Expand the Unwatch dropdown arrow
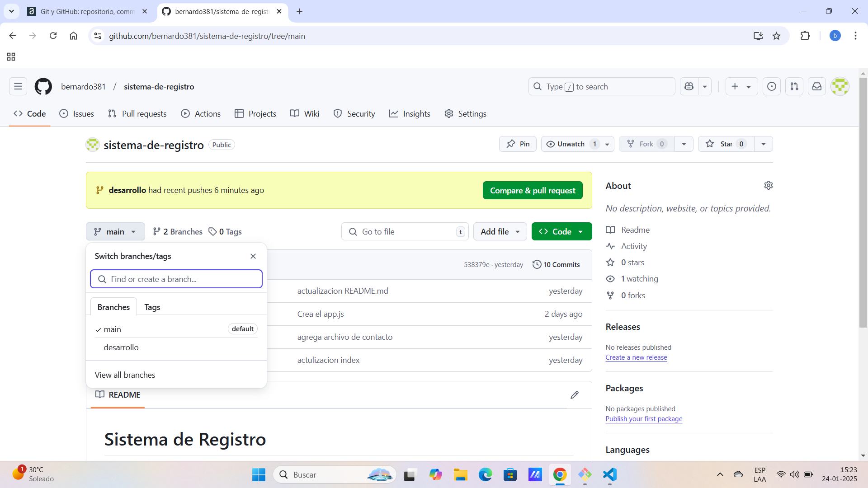This screenshot has height=488, width=868. point(608,144)
